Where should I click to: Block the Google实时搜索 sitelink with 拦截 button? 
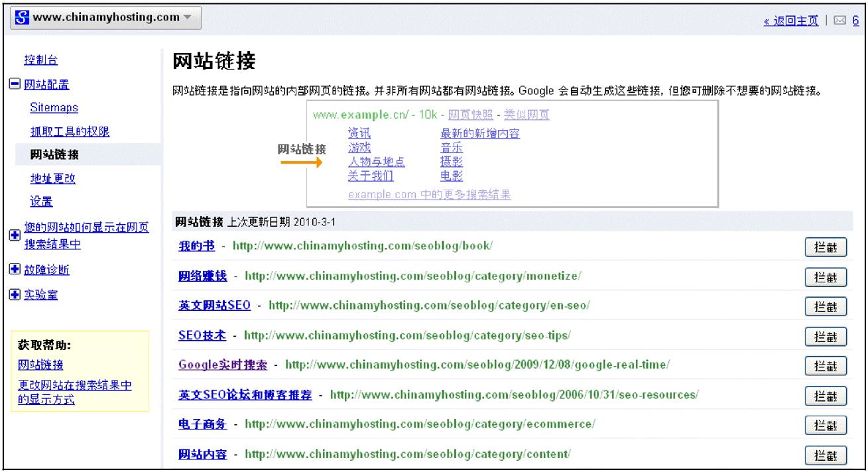(x=826, y=367)
